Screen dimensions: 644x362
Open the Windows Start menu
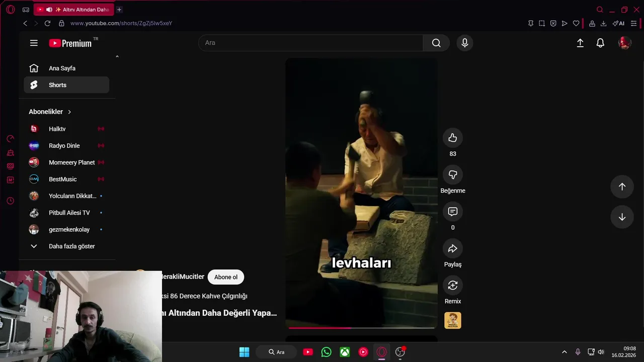click(244, 352)
